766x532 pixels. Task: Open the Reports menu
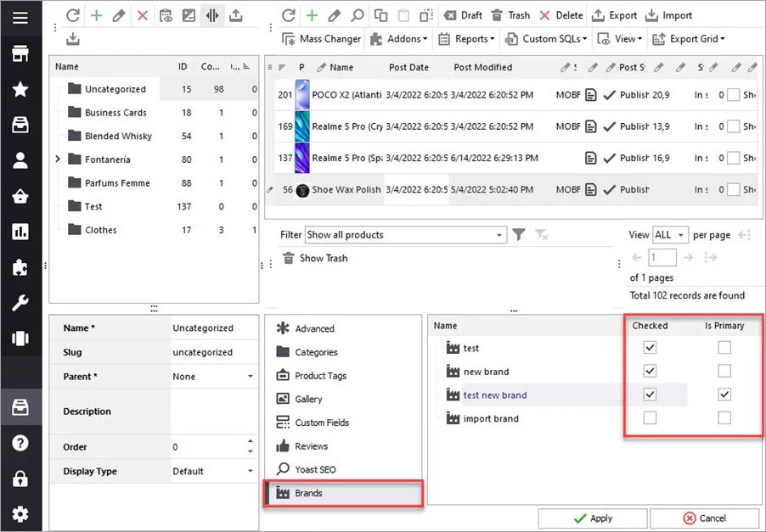473,38
